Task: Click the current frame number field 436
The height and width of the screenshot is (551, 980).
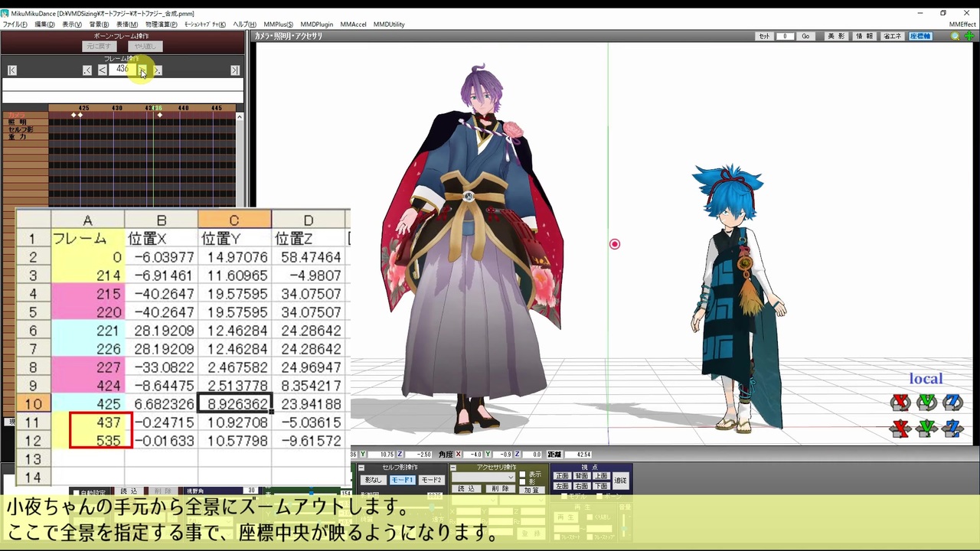Action: [122, 70]
